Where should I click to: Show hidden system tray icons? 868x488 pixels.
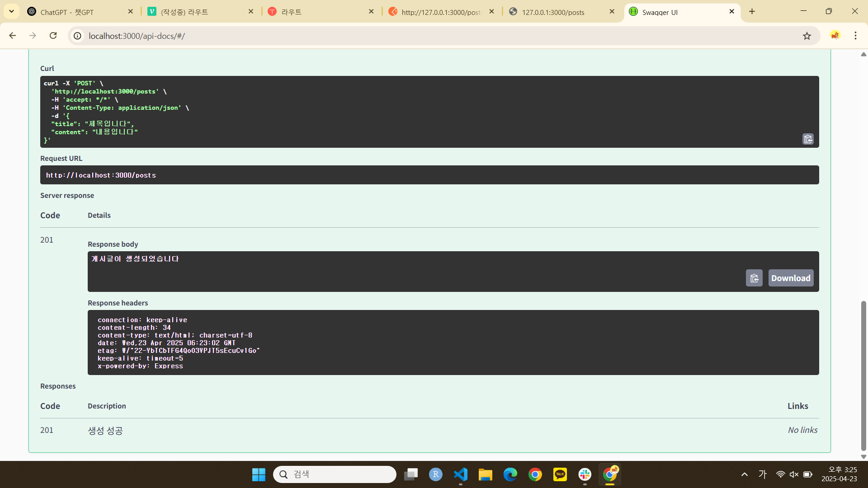744,474
